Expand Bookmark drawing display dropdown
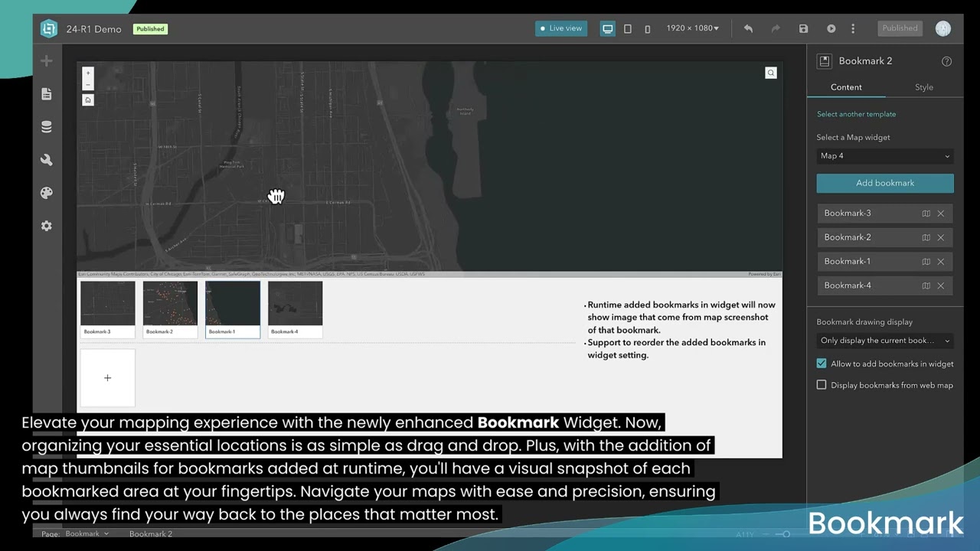The image size is (980, 551). [885, 341]
